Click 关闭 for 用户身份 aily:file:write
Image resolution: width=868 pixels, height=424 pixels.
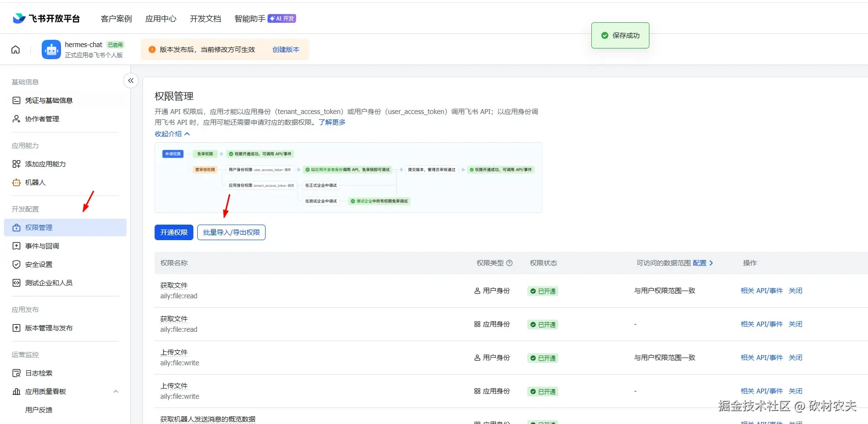click(795, 358)
